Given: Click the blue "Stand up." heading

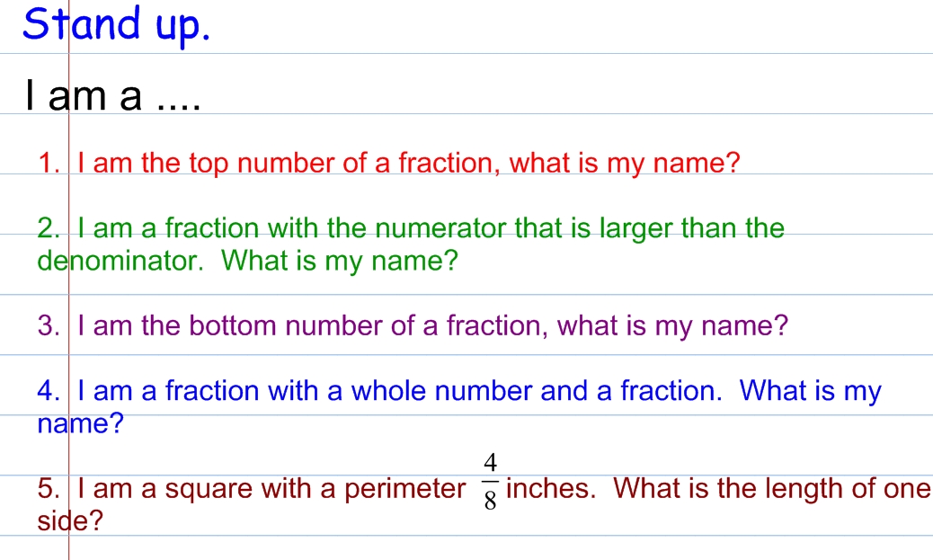Looking at the screenshot, I should click(x=117, y=25).
